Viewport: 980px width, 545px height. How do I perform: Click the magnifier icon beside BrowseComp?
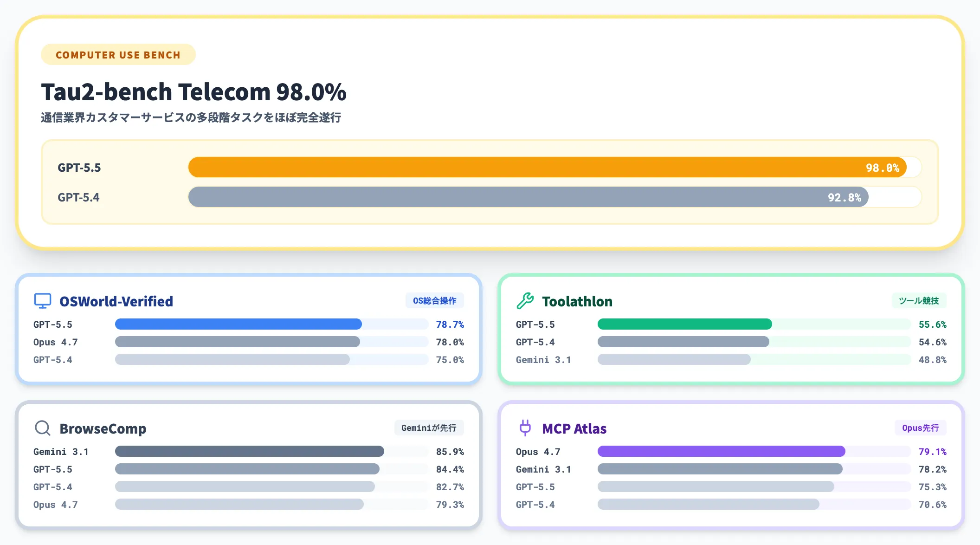(x=43, y=428)
